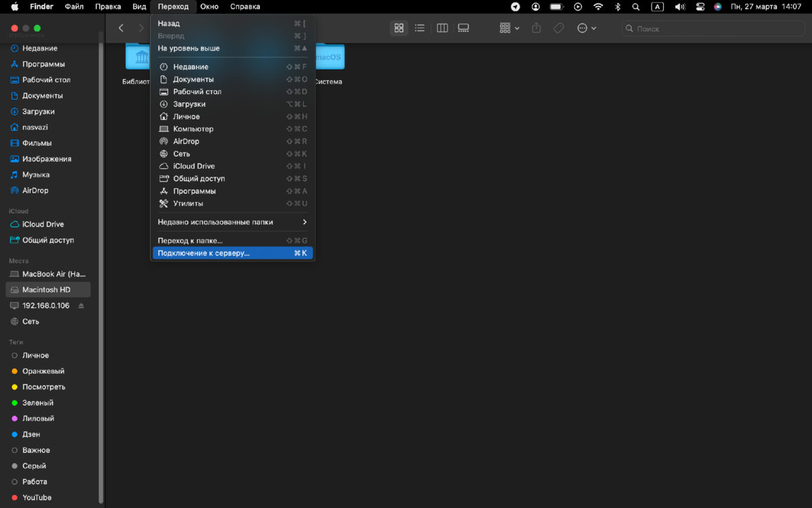The image size is (812, 508).
Task: Select the red 'YouTube' tag
Action: pos(47,498)
